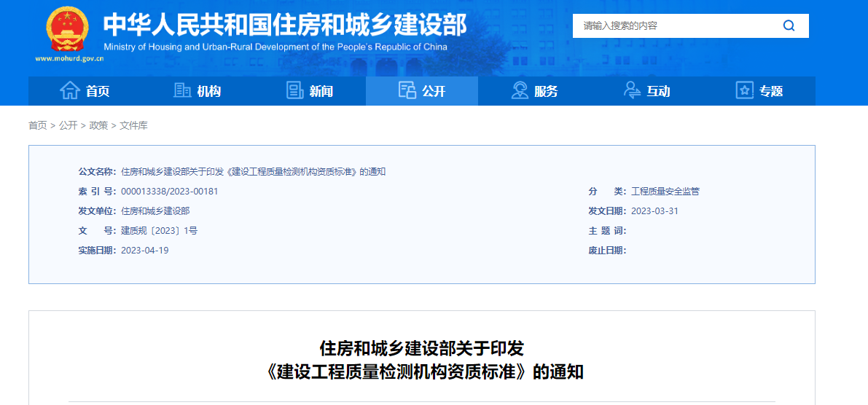Click the building icon beside 机构
This screenshot has width=868, height=405.
click(182, 90)
